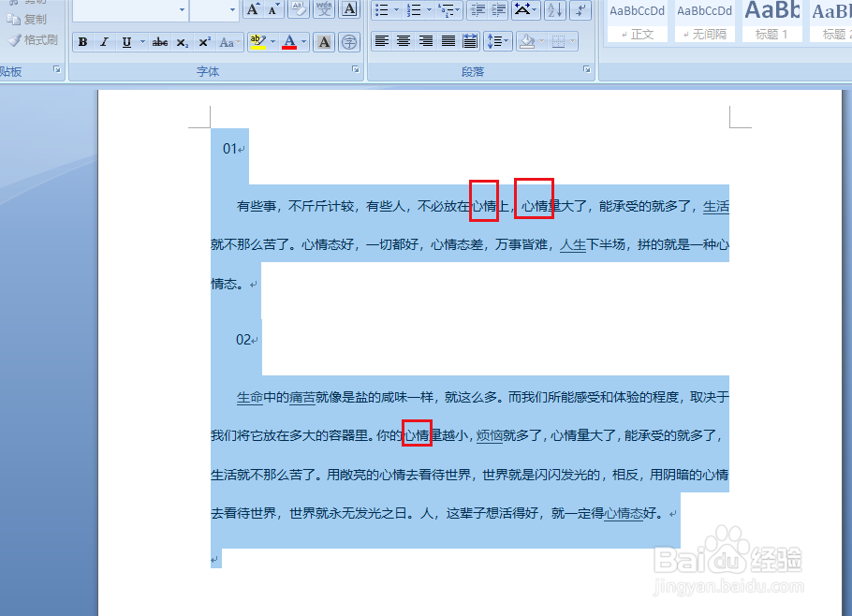Click the Text Highlight Color icon

[x=258, y=41]
